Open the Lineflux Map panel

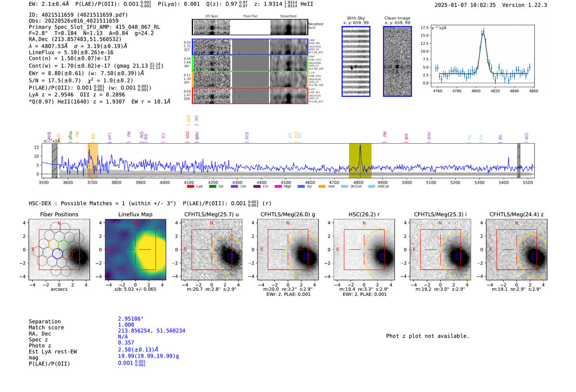135,249
